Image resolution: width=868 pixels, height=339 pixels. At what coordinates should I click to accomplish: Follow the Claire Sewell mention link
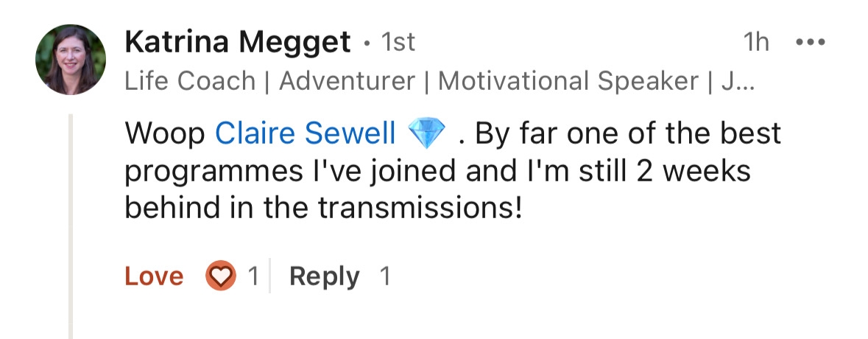(305, 133)
